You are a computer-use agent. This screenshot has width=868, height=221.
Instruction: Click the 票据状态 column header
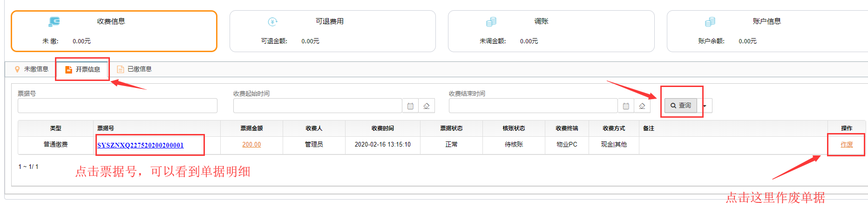coord(451,128)
